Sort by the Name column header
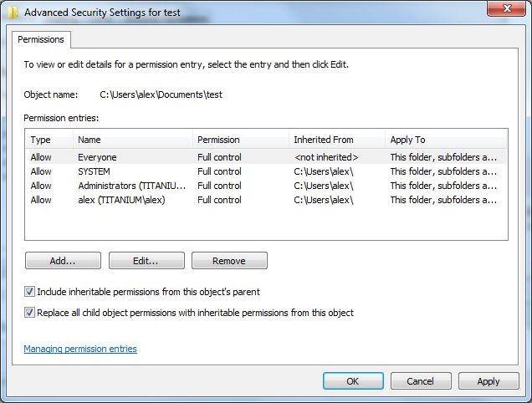Viewport: 532px width, 403px height. pos(133,140)
